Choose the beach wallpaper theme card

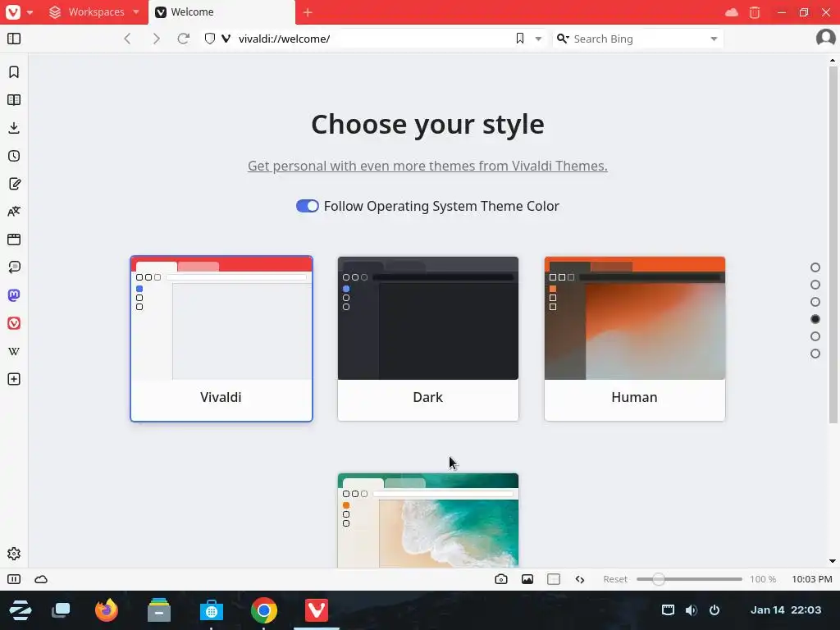[x=428, y=520]
